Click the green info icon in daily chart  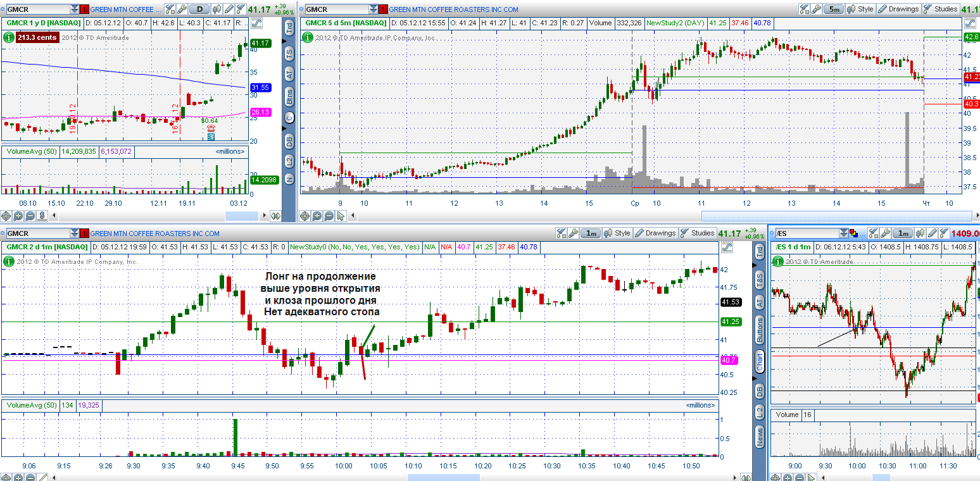[9, 38]
